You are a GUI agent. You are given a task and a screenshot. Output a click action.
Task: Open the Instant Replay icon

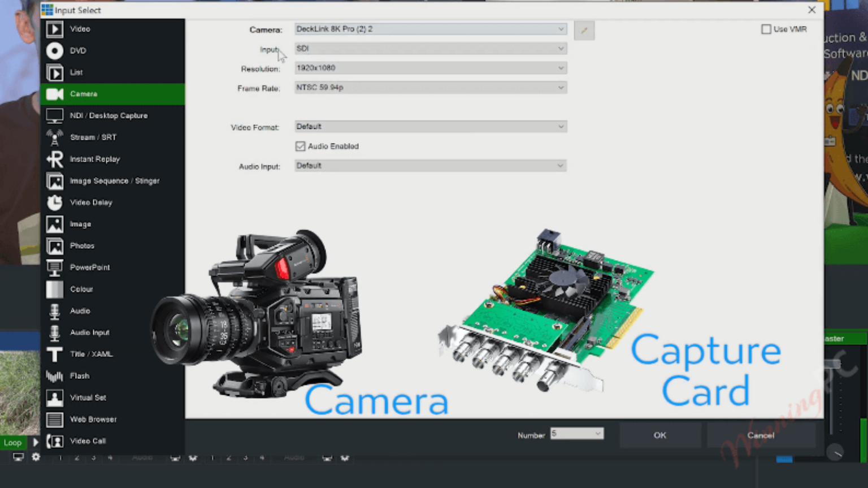tap(54, 159)
